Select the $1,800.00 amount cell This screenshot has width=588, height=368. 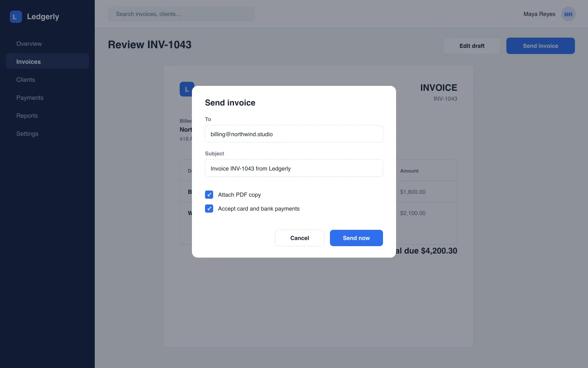pyautogui.click(x=413, y=192)
